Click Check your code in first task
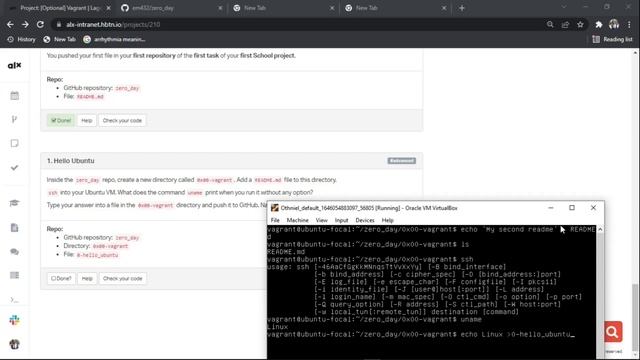This screenshot has width=640, height=360. click(x=122, y=120)
